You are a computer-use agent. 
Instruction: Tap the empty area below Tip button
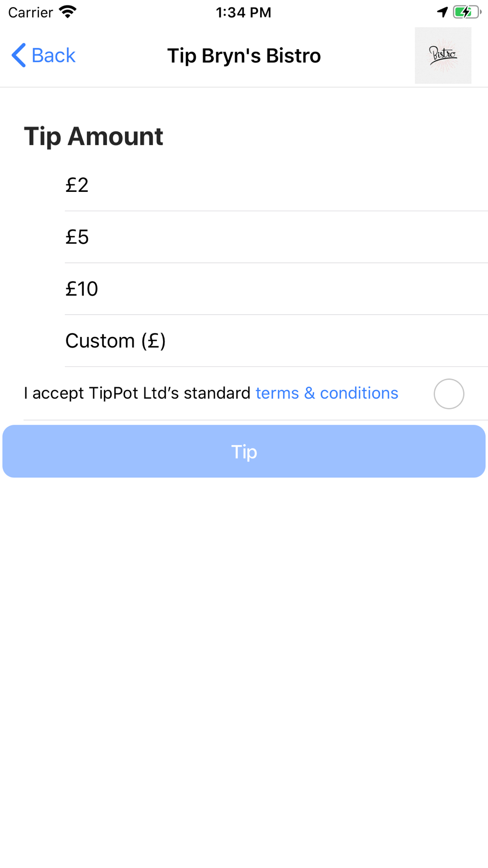[244, 659]
